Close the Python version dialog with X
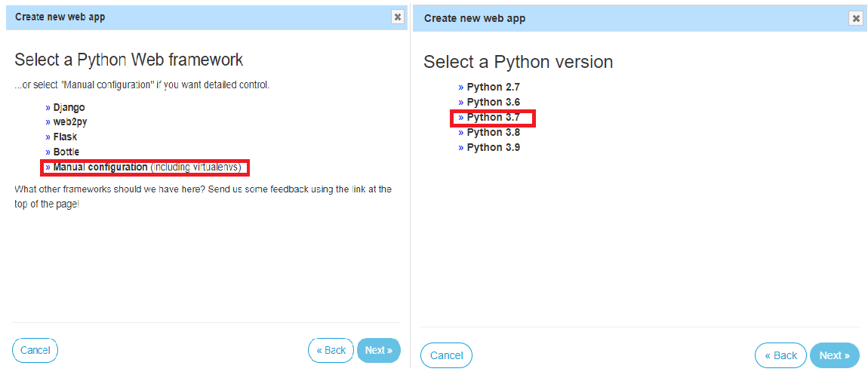This screenshot has width=868, height=381. [855, 18]
